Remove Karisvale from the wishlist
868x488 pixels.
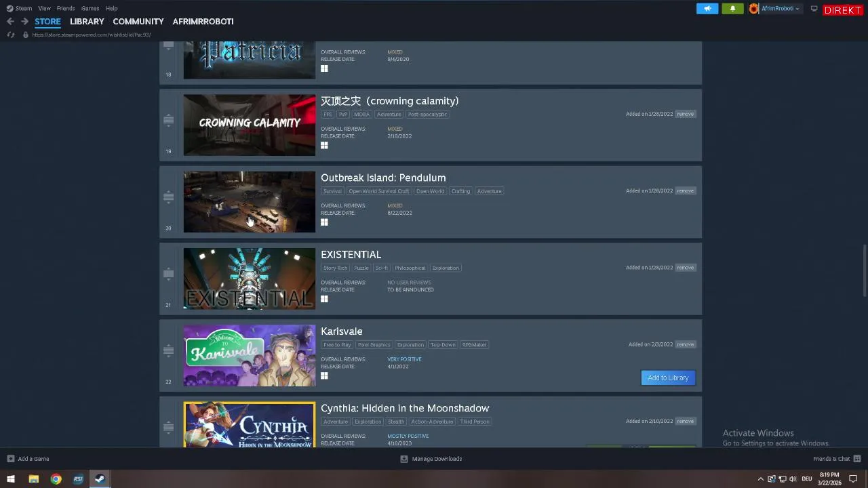click(685, 344)
